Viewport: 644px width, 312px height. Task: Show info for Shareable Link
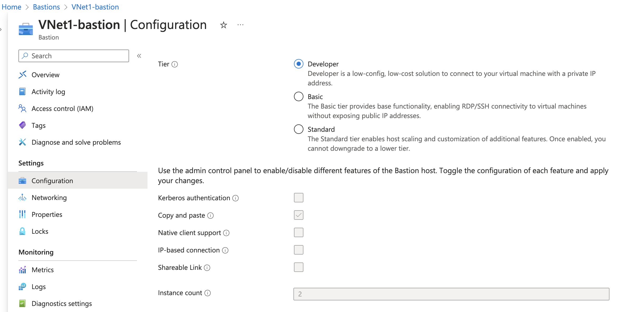click(207, 268)
